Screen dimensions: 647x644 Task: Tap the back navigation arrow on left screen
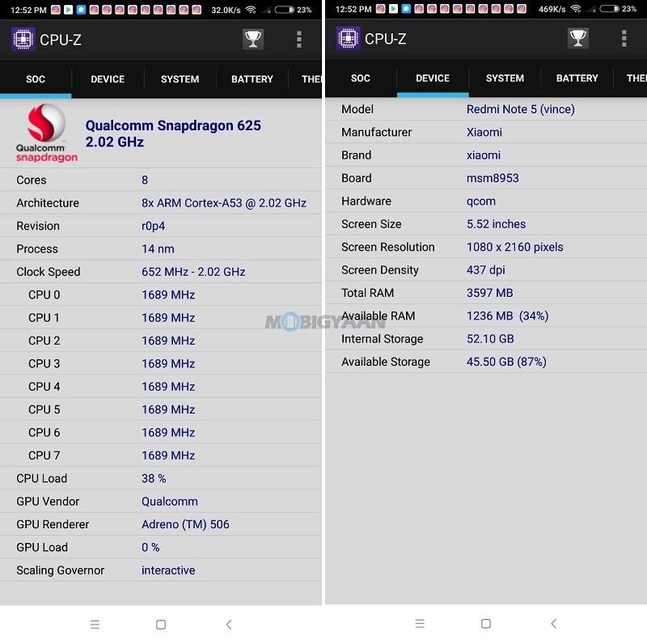click(229, 625)
